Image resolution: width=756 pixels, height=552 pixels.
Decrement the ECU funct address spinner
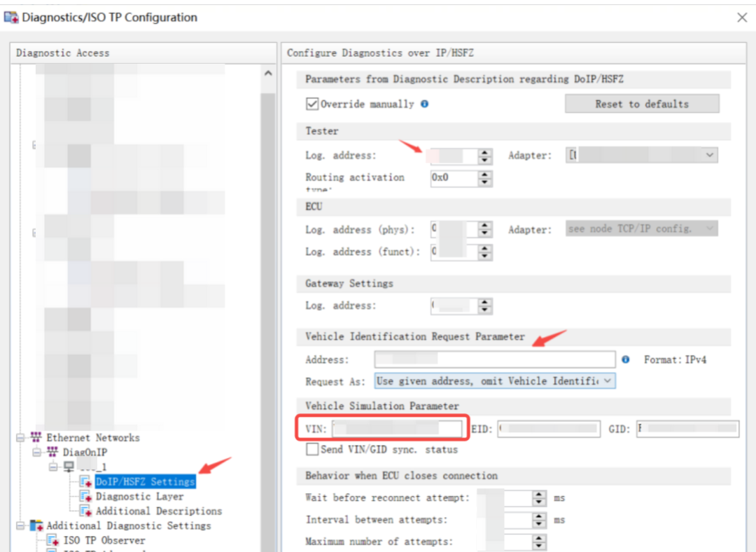click(485, 256)
